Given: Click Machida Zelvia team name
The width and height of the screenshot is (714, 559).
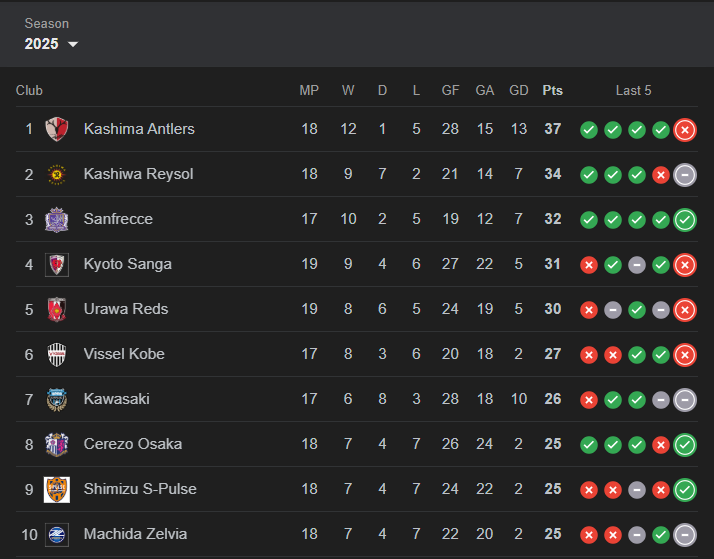Looking at the screenshot, I should tap(135, 534).
